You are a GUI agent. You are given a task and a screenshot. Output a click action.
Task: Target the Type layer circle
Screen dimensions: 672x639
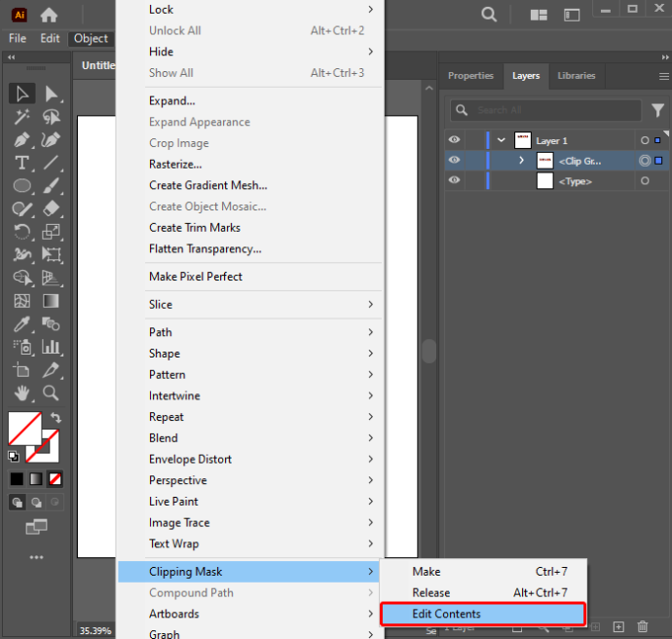pyautogui.click(x=645, y=181)
